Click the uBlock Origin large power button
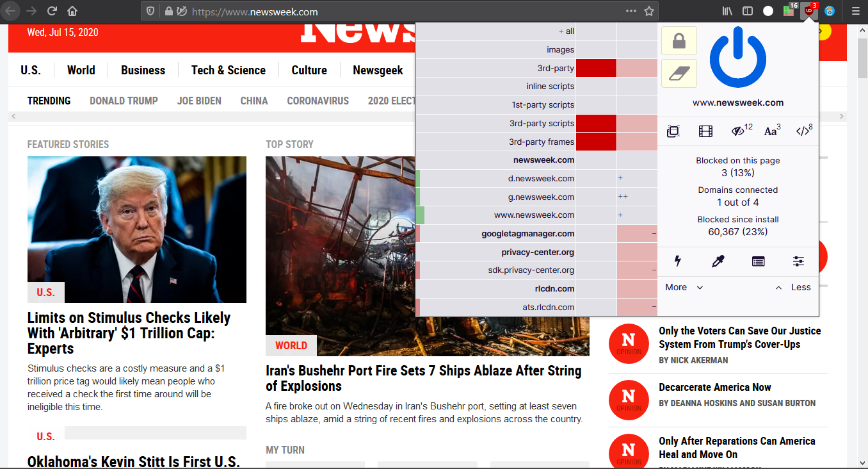 click(737, 58)
